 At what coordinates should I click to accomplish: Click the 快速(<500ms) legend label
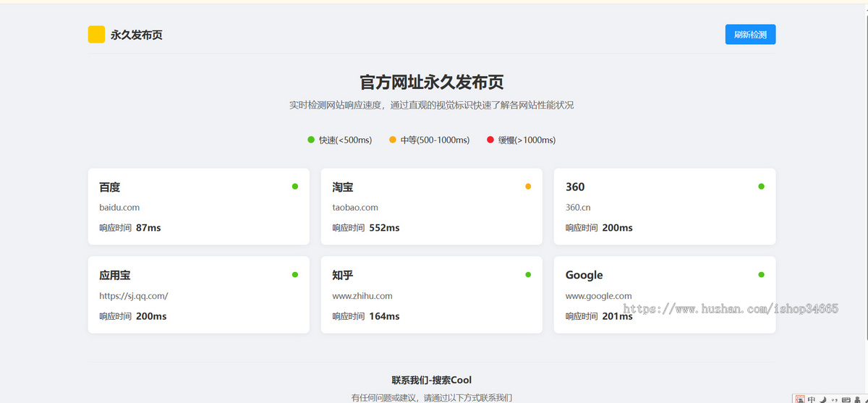(345, 140)
